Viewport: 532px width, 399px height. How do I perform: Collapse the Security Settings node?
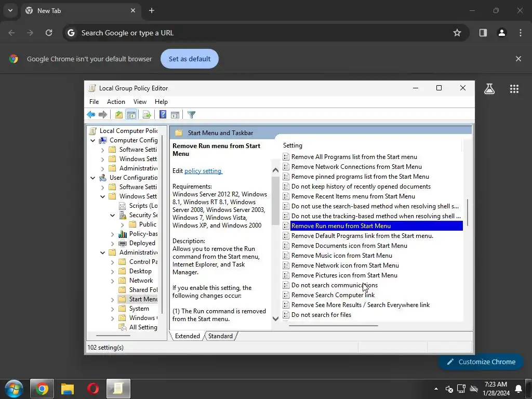pyautogui.click(x=112, y=215)
